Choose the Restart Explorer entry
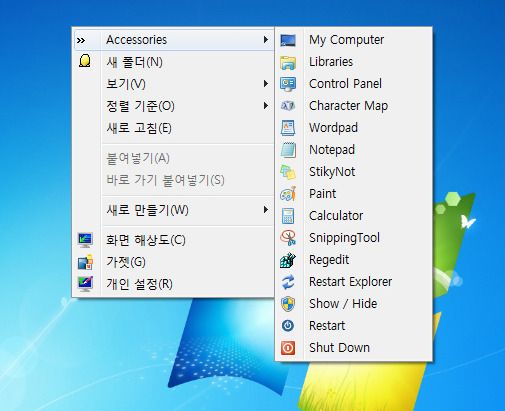Viewport: 505px width, 411px height. pyautogui.click(x=354, y=282)
